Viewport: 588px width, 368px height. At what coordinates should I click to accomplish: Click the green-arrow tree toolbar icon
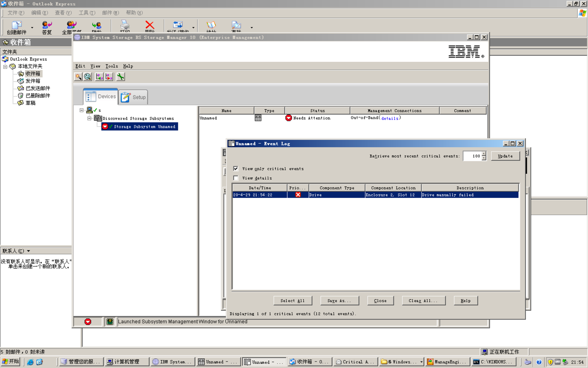point(99,77)
